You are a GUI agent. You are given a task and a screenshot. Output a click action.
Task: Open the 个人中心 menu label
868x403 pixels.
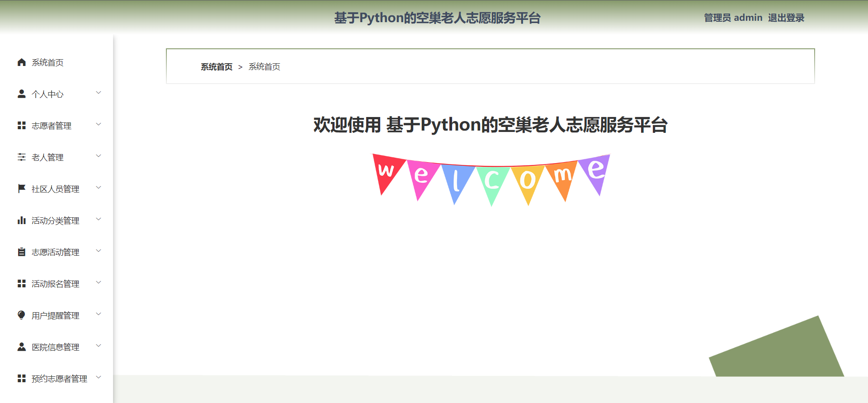(47, 94)
